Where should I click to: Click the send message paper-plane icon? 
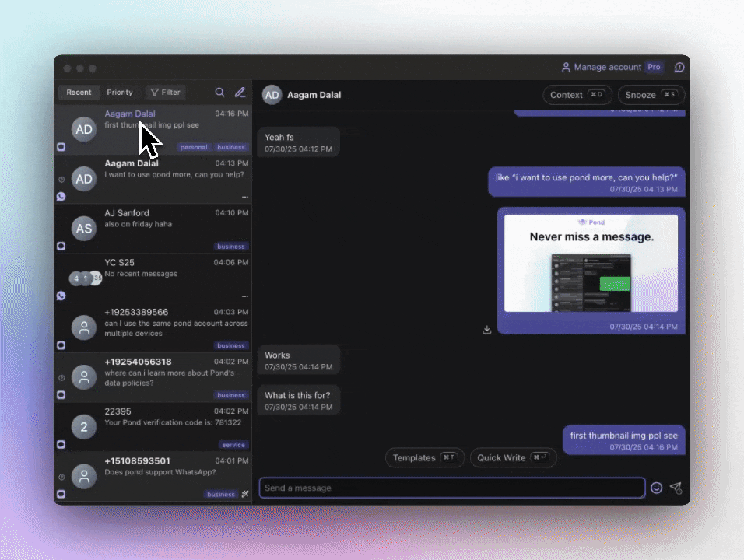click(x=676, y=488)
